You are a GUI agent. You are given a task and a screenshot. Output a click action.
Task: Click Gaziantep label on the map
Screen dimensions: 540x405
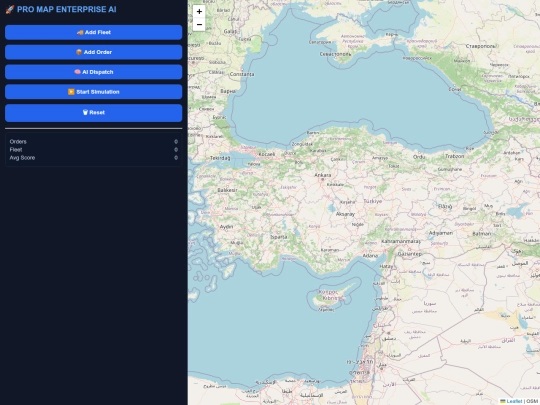(409, 254)
